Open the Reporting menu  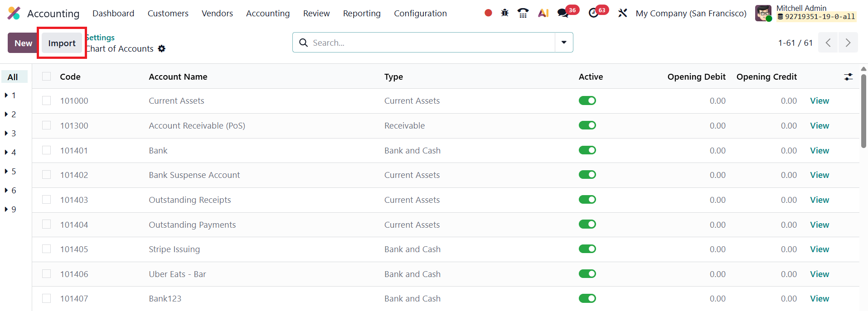(x=361, y=14)
